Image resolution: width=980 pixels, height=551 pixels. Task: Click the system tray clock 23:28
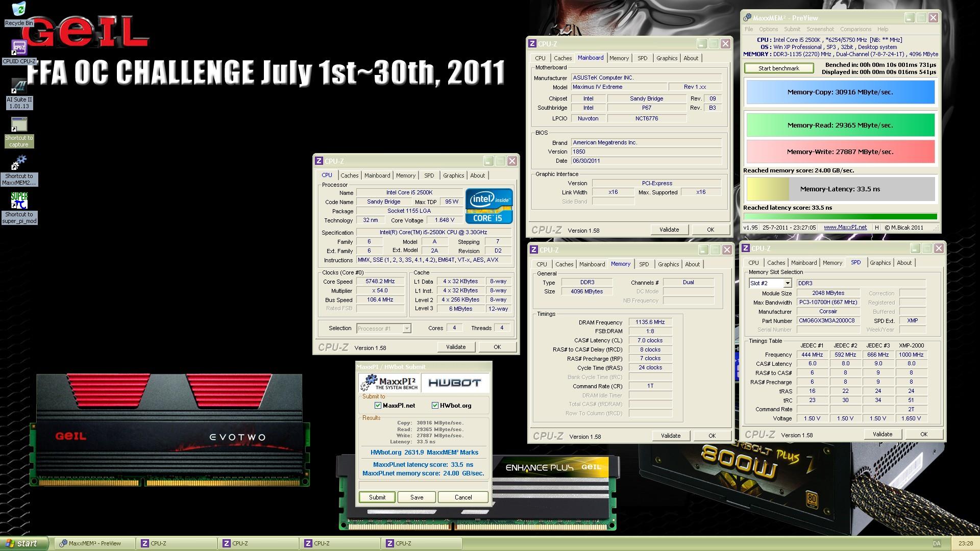(965, 543)
